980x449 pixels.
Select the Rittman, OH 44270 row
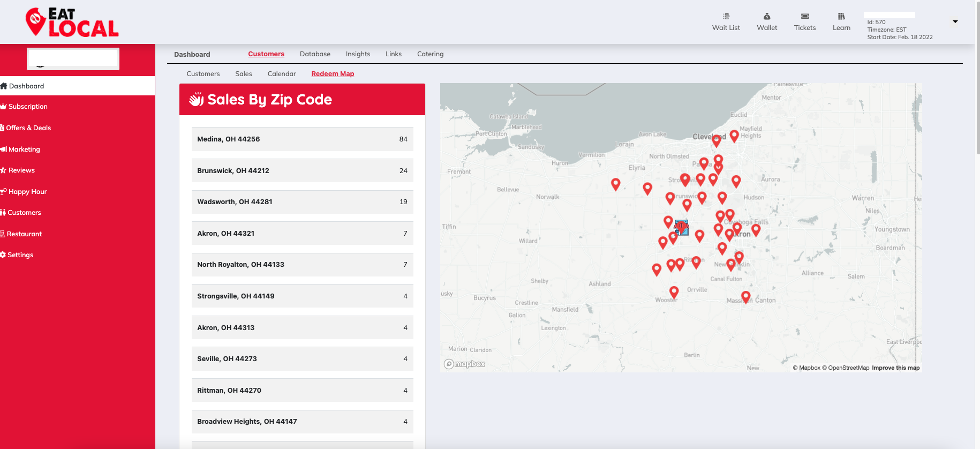[x=303, y=390]
